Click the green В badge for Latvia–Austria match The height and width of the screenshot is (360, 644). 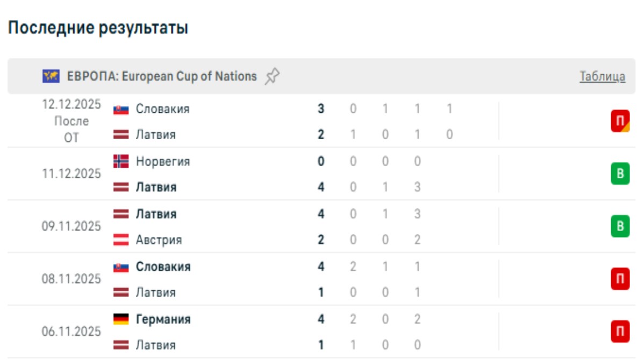tap(620, 227)
